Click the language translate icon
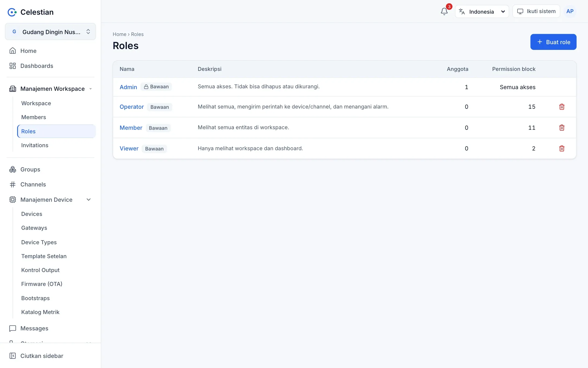Viewport: 588px width, 368px height. (462, 11)
